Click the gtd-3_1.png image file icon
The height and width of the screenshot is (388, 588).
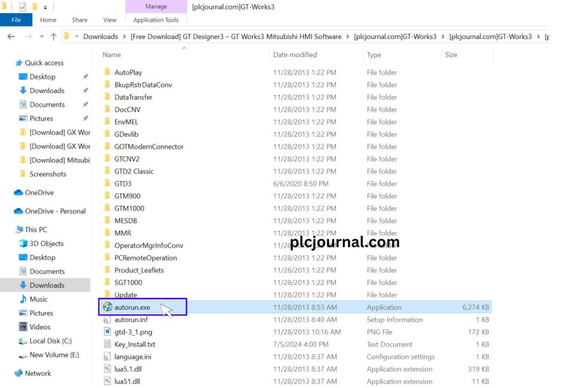(x=107, y=332)
